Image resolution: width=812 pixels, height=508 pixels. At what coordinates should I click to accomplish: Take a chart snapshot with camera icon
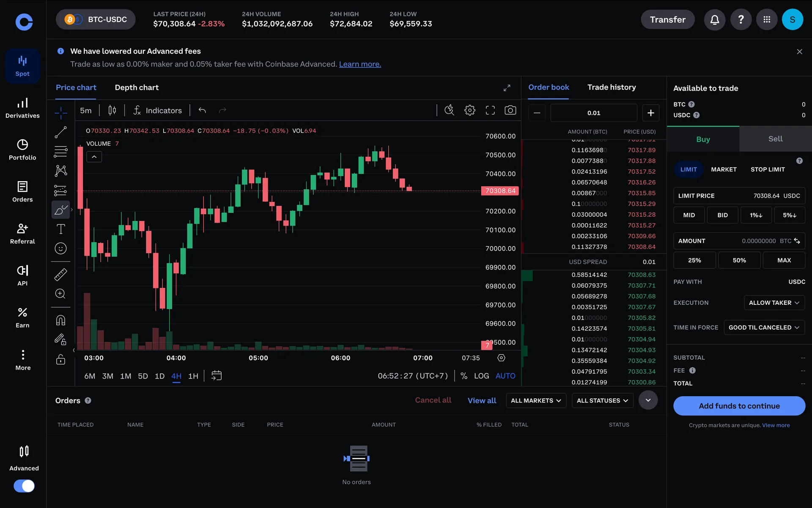point(510,110)
